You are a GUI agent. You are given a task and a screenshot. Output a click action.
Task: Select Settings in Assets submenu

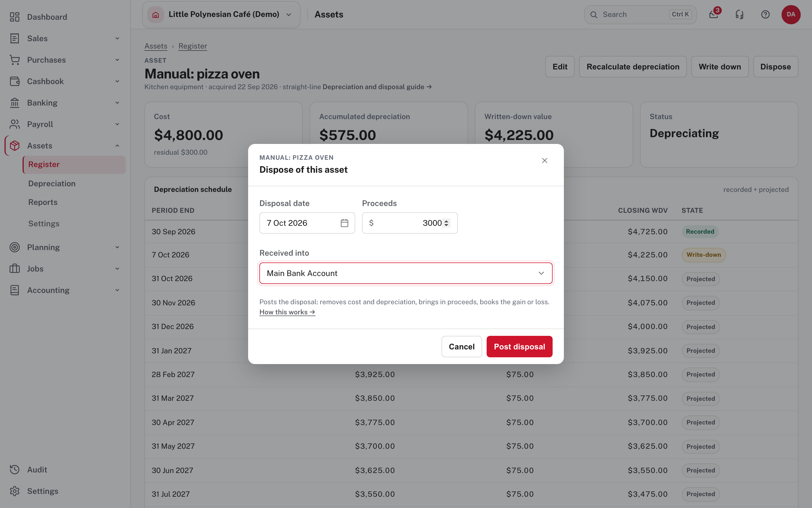coord(44,224)
